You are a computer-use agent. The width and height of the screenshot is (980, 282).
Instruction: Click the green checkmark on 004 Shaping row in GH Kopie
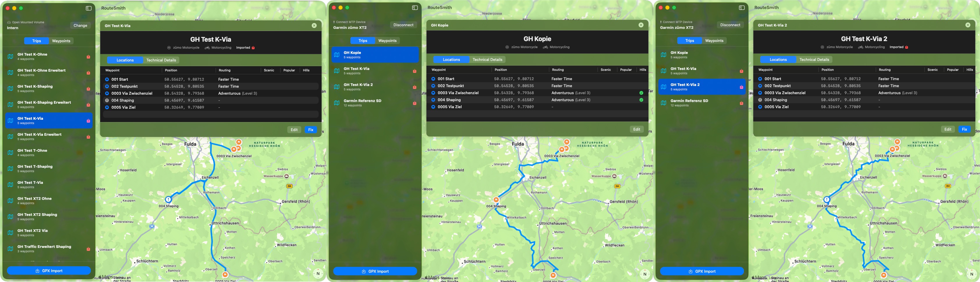click(x=641, y=100)
